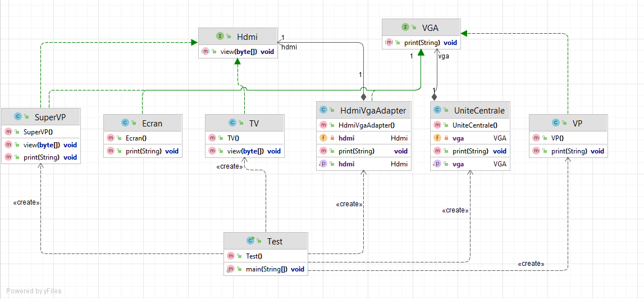The width and height of the screenshot is (644, 299).
Task: Click the class icon beside UniteCentrale
Action: [x=439, y=110]
